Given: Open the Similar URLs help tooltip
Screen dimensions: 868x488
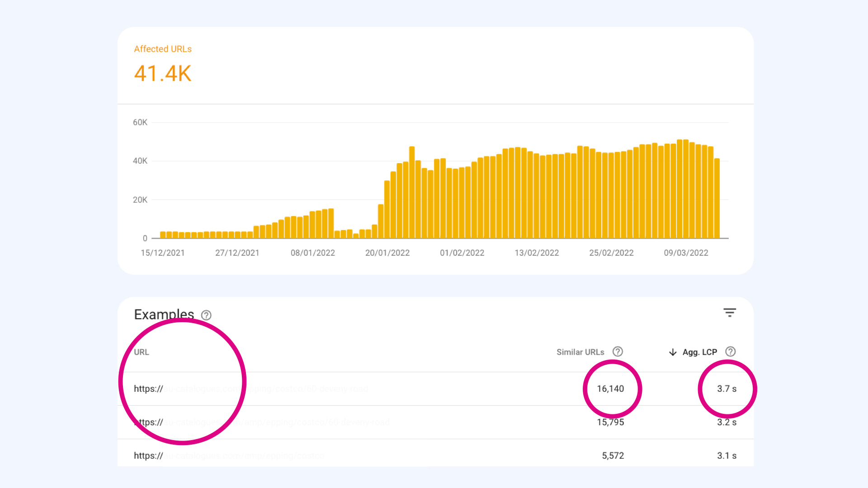Looking at the screenshot, I should pos(618,352).
